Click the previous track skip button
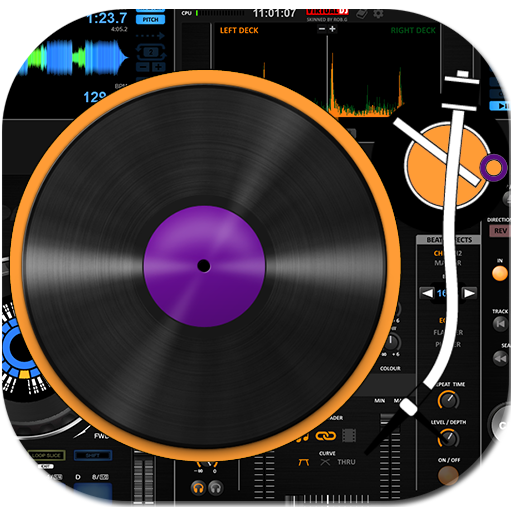The image size is (512, 512). point(500,324)
